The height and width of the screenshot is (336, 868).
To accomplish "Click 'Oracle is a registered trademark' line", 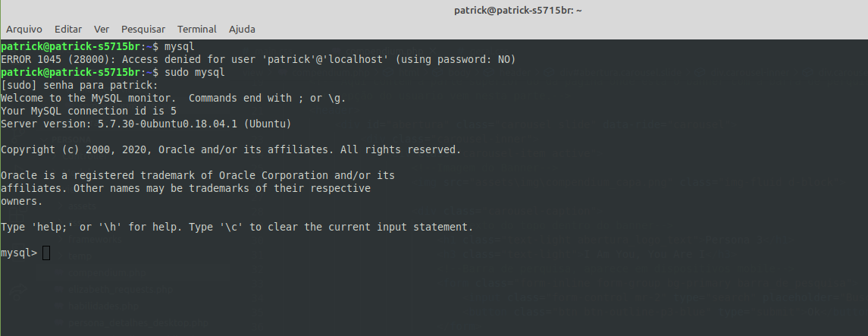I will [x=198, y=175].
